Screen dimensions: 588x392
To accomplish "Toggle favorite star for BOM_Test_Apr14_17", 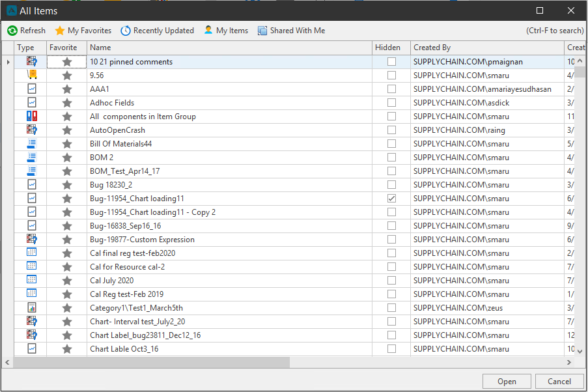I will click(x=67, y=171).
